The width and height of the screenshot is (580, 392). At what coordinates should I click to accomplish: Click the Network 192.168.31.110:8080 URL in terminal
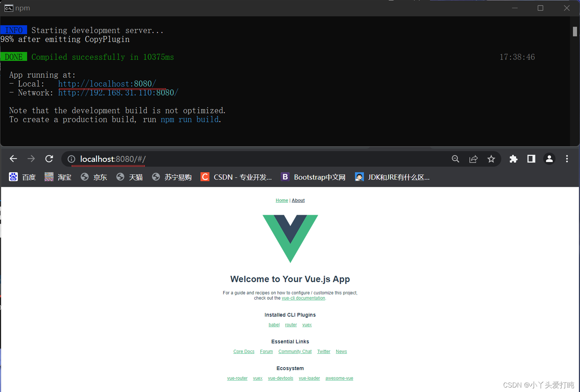pos(118,92)
